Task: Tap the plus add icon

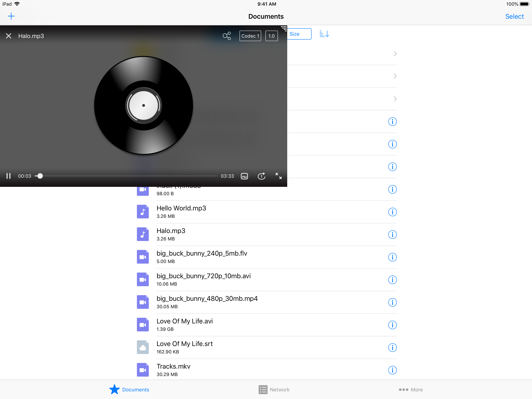Action: tap(11, 16)
